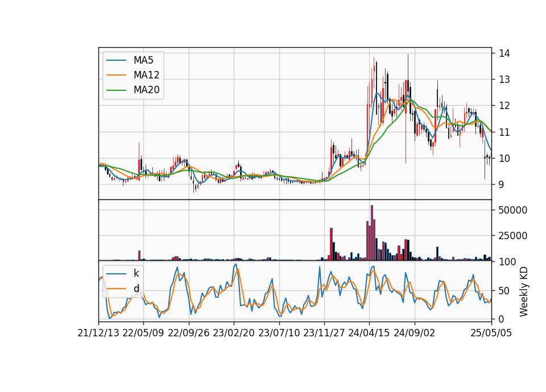The width and height of the screenshot is (546, 392).
Task: Click the blue MA5 legend line sample
Action: [116, 60]
